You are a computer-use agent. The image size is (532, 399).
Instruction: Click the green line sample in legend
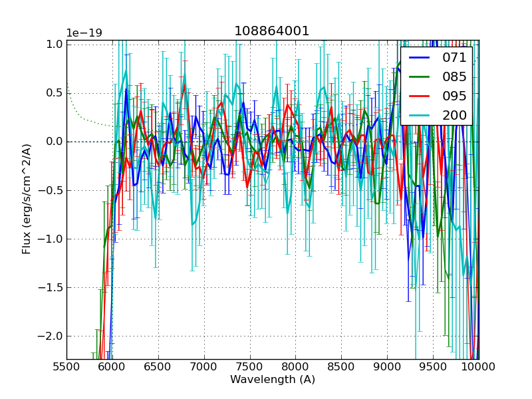click(422, 77)
